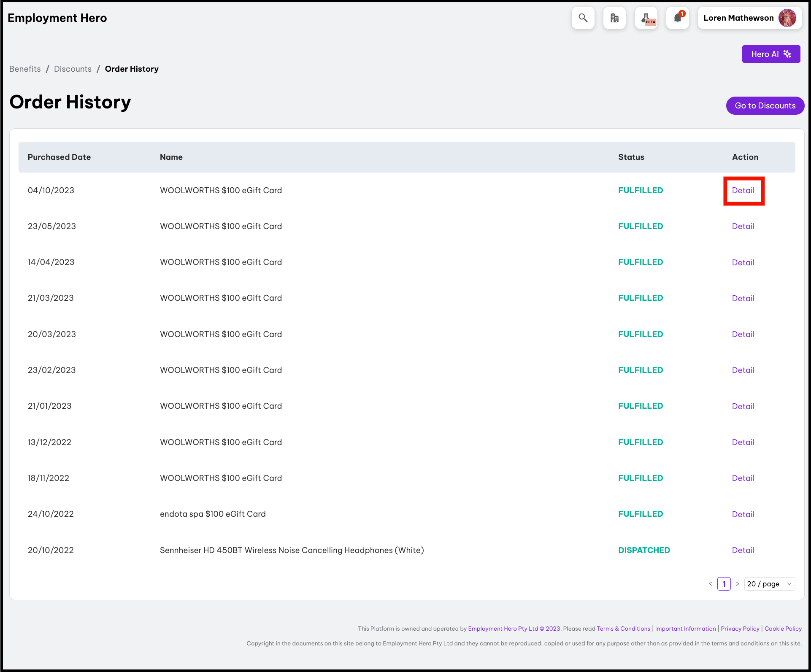Image resolution: width=811 pixels, height=672 pixels.
Task: Open the Loren Mathewson user menu
Action: click(750, 18)
